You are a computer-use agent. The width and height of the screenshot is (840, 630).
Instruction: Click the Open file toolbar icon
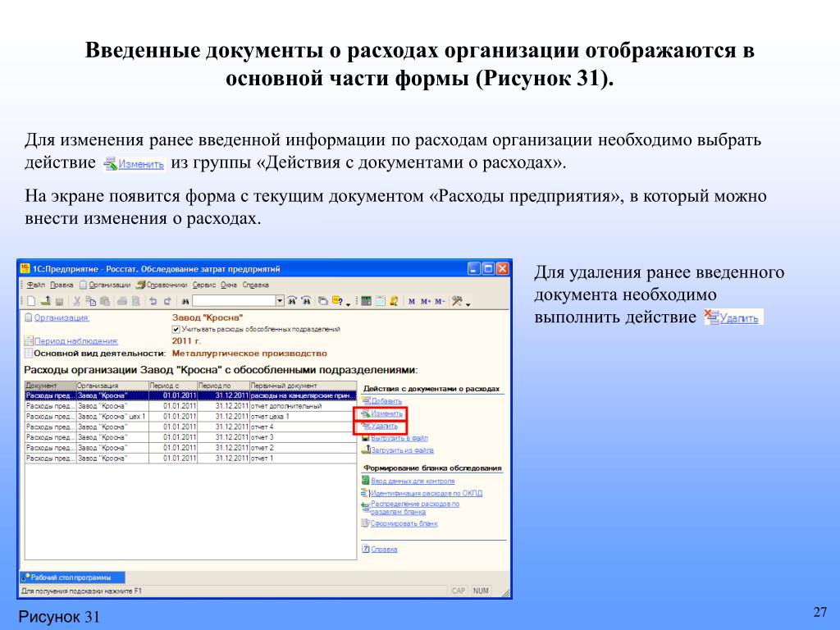coord(46,301)
